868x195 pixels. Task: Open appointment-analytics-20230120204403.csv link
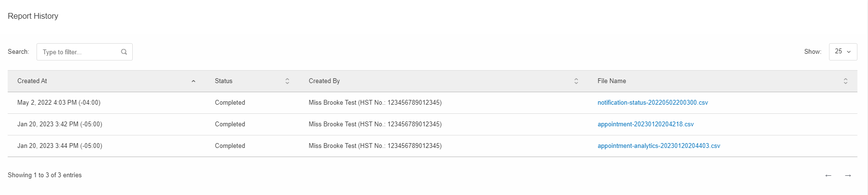click(659, 146)
